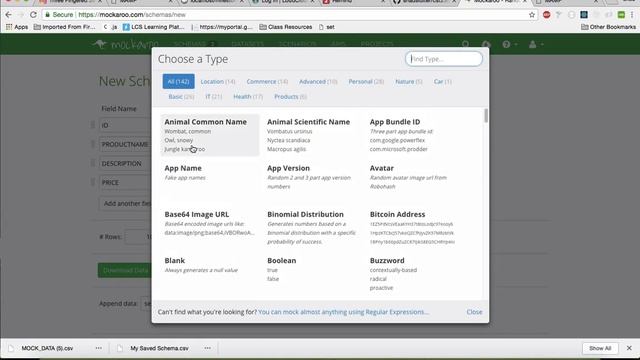Click the Mockaroo search magnifier icon
The image size is (640, 360).
pos(465,44)
